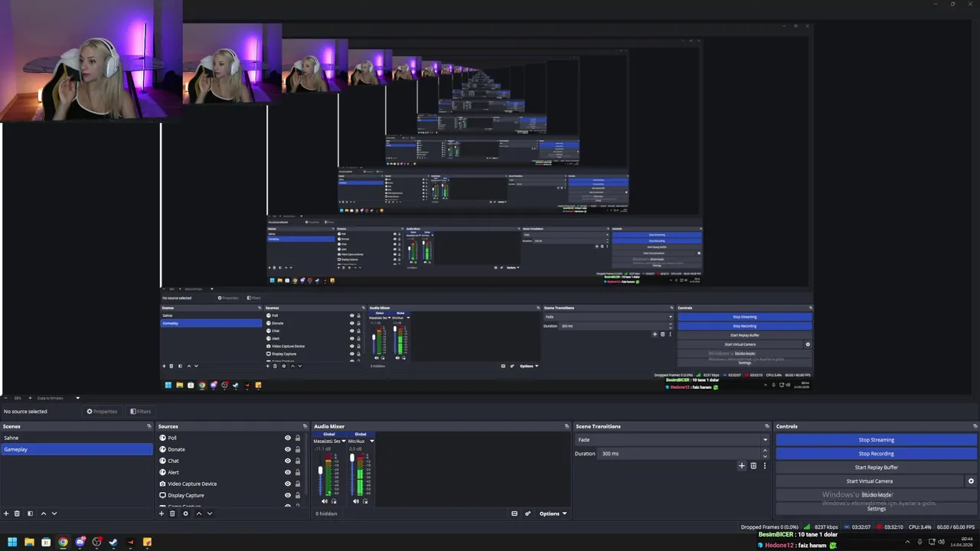Unlock the Alert source

click(x=298, y=472)
